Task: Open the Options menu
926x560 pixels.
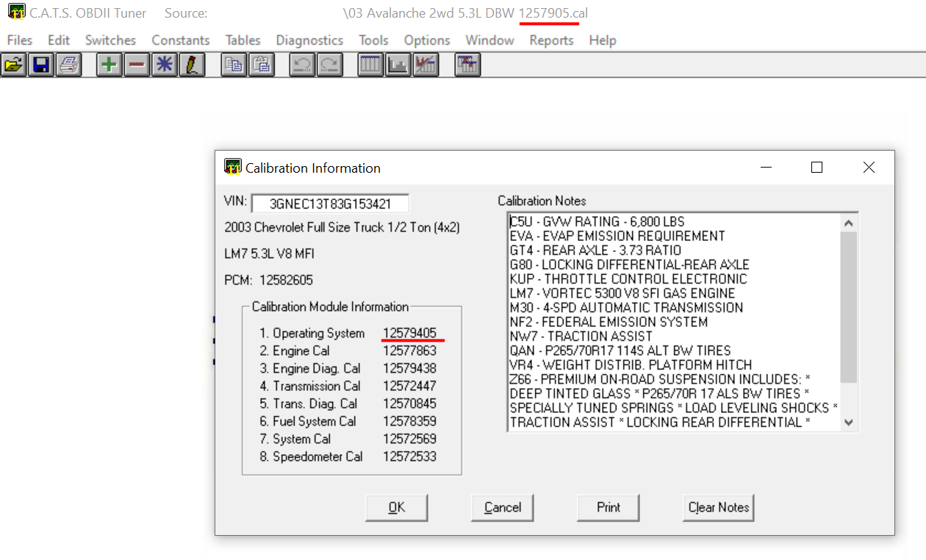Action: 427,40
